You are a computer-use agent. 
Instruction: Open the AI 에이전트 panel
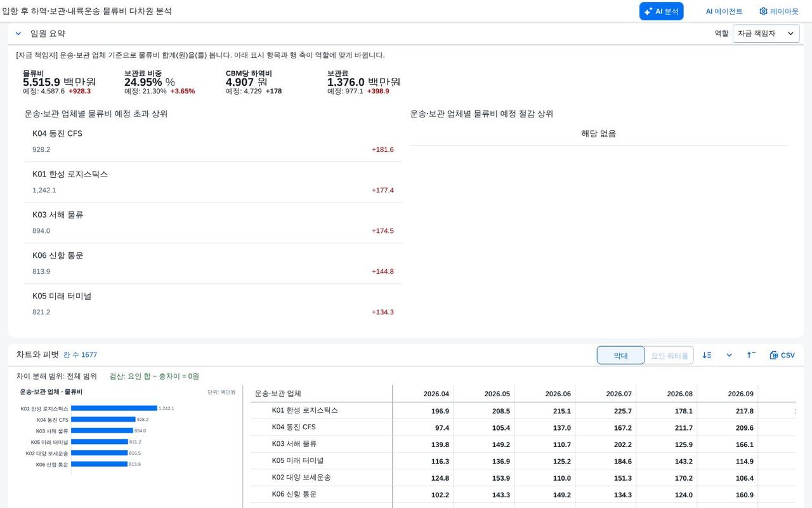pos(724,11)
